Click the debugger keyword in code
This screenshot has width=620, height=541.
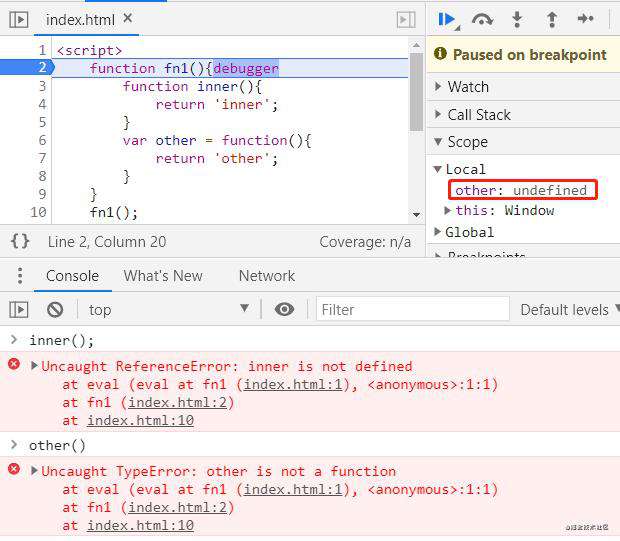tap(246, 68)
